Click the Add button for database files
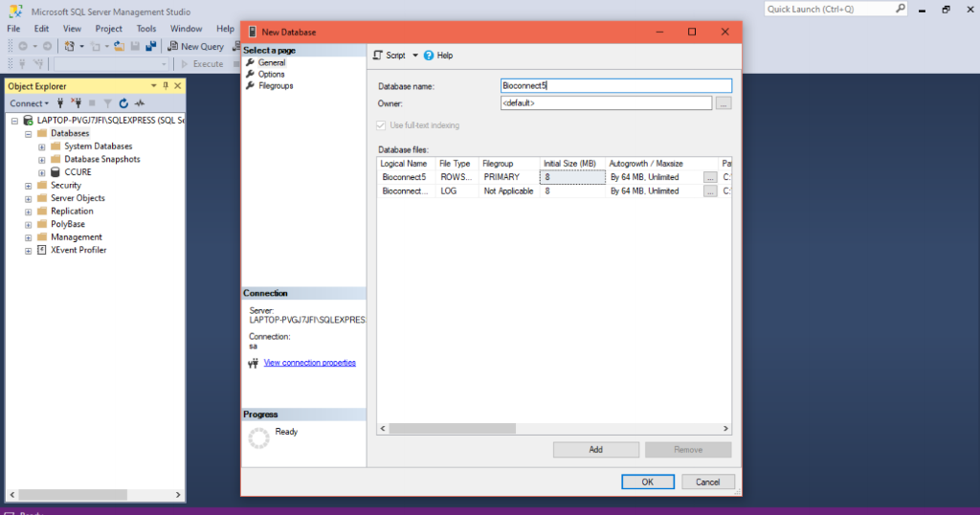 pyautogui.click(x=595, y=449)
